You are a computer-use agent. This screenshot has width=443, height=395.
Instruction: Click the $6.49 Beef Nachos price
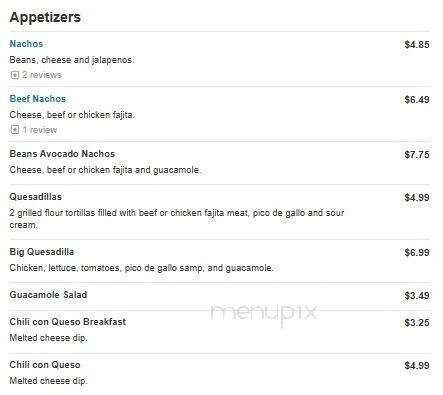[417, 100]
